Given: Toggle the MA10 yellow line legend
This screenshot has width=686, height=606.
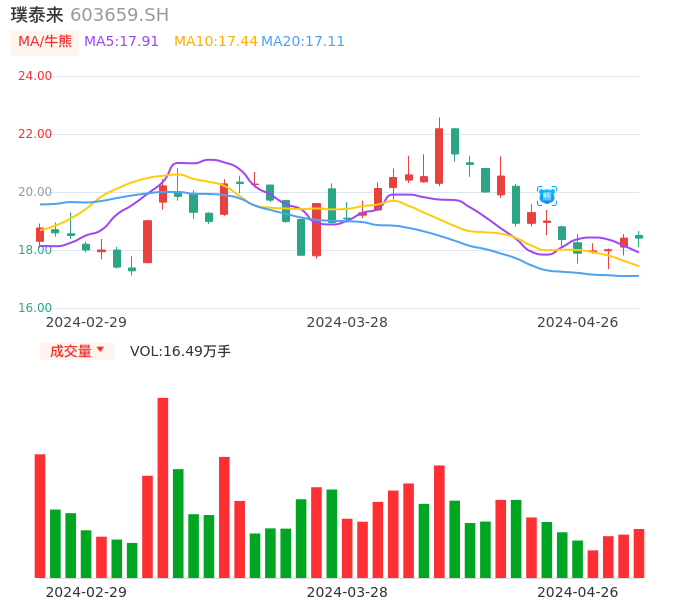Looking at the screenshot, I should (x=215, y=42).
